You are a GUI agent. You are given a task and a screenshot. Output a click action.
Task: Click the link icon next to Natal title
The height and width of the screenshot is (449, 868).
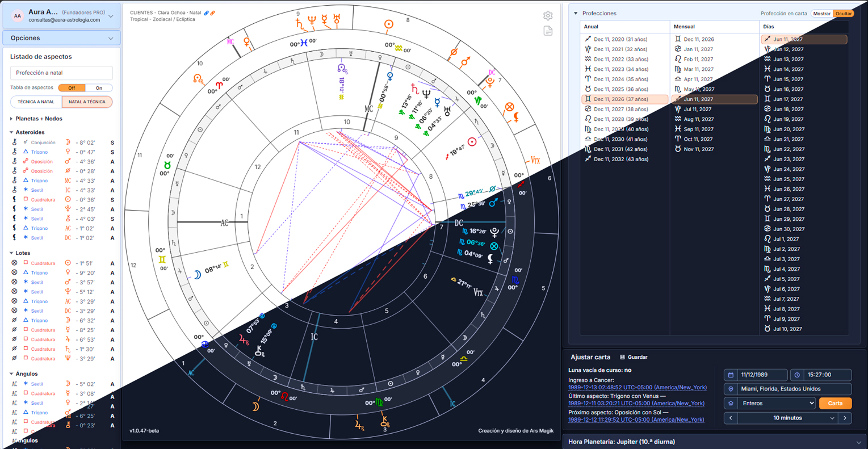pos(207,12)
